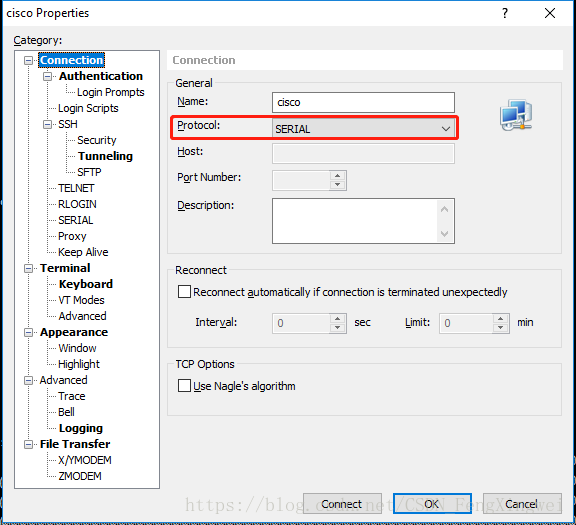Open Highlight settings

point(79,364)
